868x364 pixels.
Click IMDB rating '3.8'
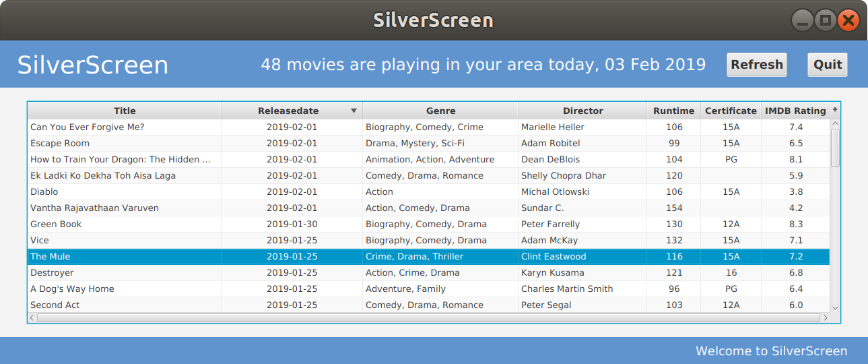coord(796,191)
